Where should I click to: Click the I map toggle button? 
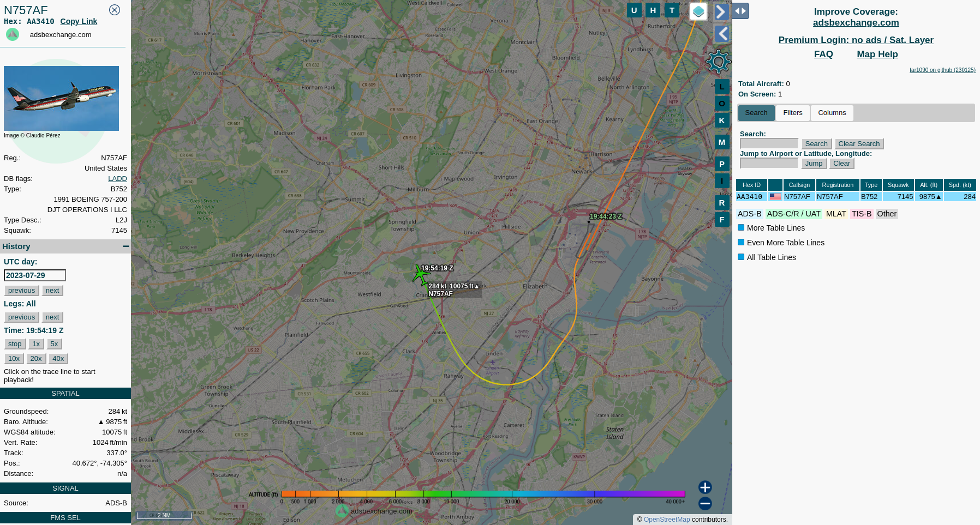coord(722,181)
